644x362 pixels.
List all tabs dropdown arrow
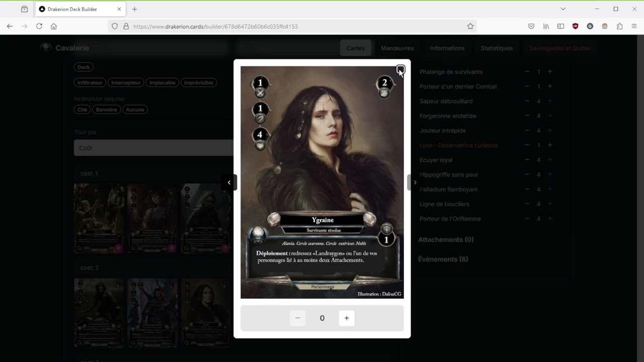click(x=563, y=9)
